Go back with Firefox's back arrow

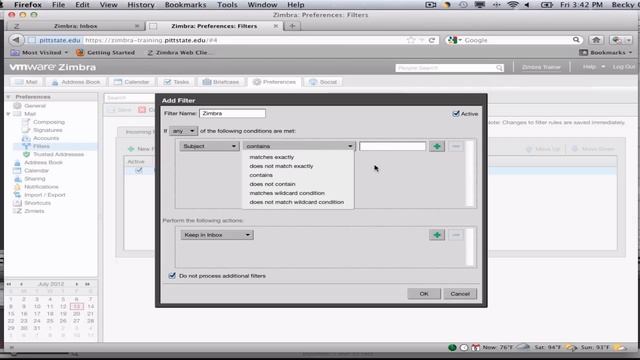pos(16,40)
